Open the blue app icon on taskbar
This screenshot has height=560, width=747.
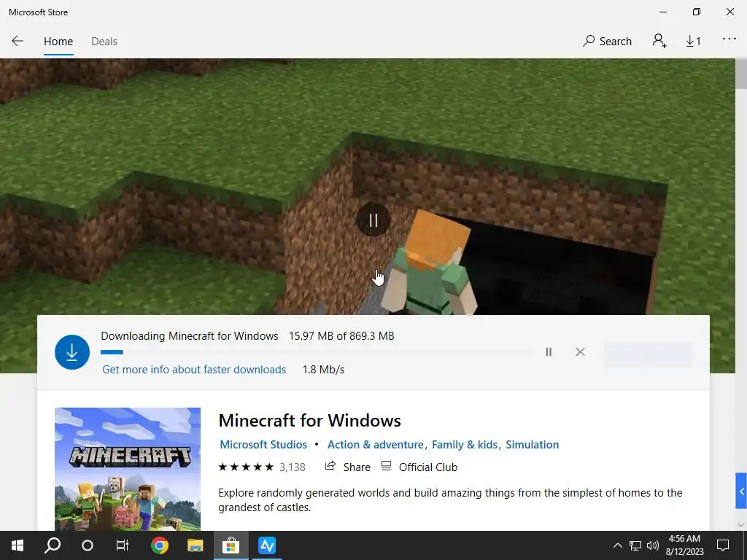pyautogui.click(x=267, y=545)
